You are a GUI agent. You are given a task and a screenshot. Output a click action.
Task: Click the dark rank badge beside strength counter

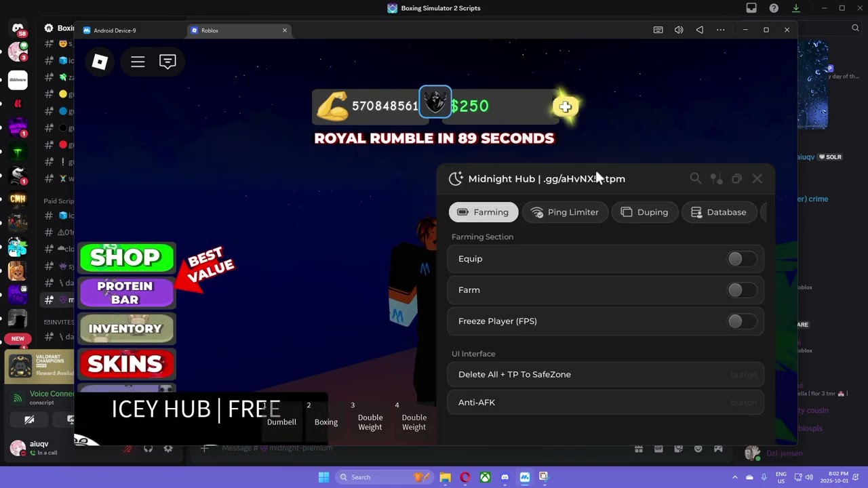435,102
